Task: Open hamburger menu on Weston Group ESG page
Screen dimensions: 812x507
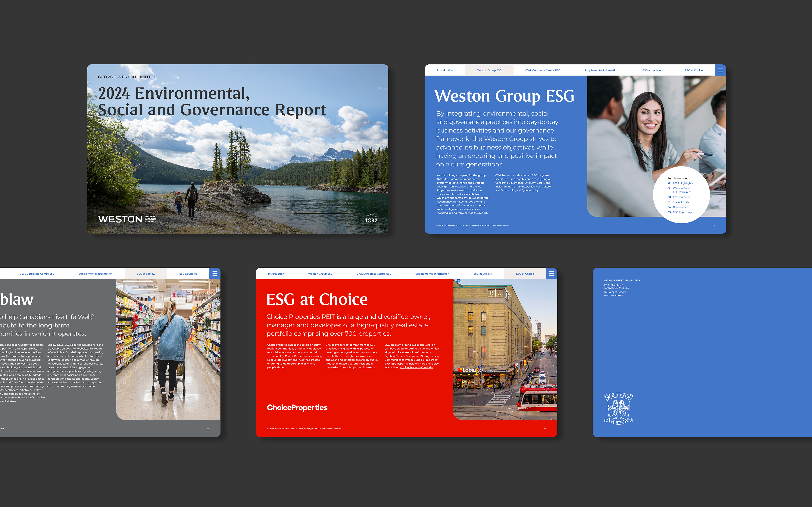Action: click(x=720, y=70)
